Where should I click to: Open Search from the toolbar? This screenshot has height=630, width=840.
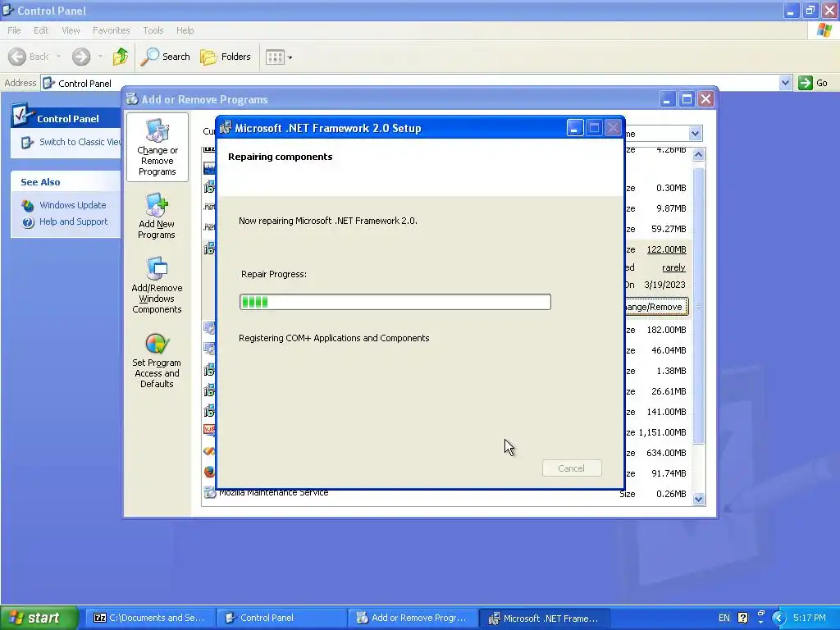[x=165, y=57]
